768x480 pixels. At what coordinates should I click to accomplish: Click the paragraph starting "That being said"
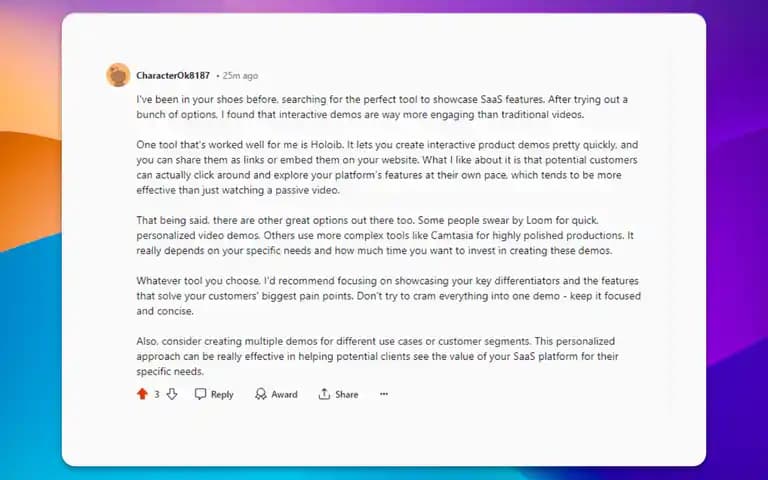(385, 236)
